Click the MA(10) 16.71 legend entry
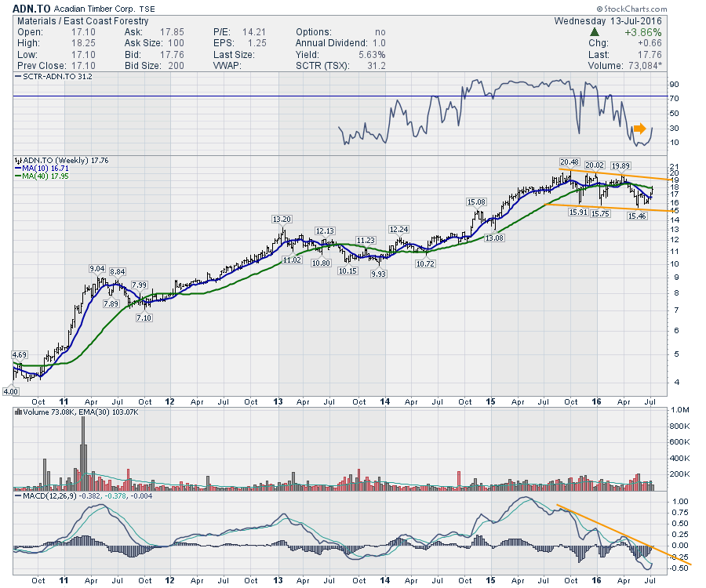Image resolution: width=706 pixels, height=588 pixels. point(42,169)
